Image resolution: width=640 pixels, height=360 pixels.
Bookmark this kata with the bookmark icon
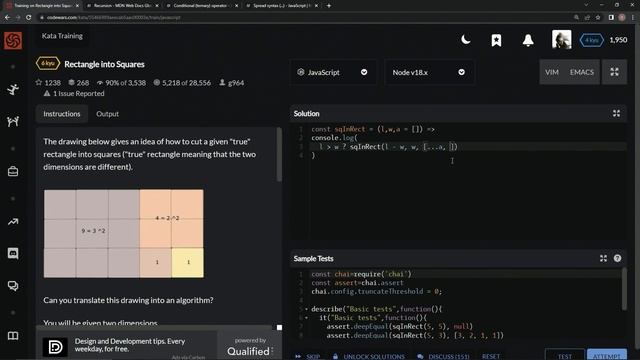click(x=496, y=40)
